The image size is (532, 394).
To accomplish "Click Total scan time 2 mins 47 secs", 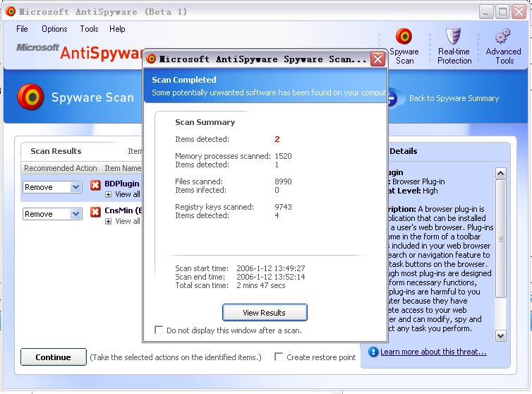I will click(x=261, y=285).
